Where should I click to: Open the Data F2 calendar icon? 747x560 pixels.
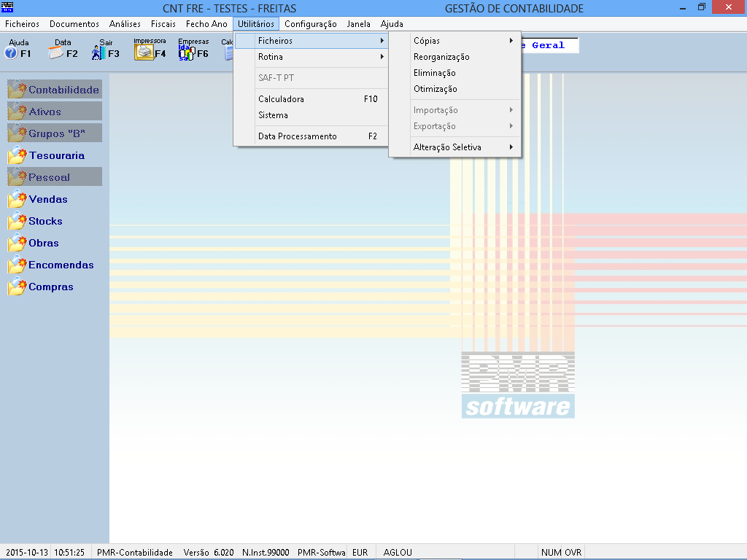55,52
